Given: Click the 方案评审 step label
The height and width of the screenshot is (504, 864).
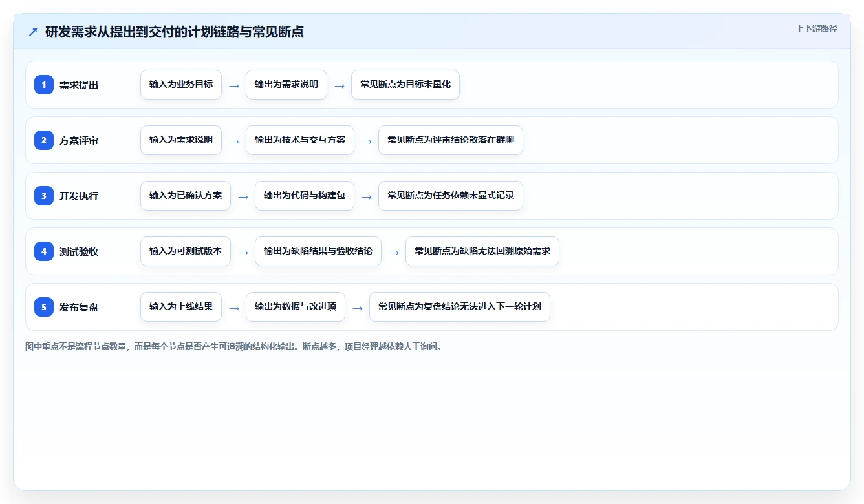Looking at the screenshot, I should (x=79, y=140).
